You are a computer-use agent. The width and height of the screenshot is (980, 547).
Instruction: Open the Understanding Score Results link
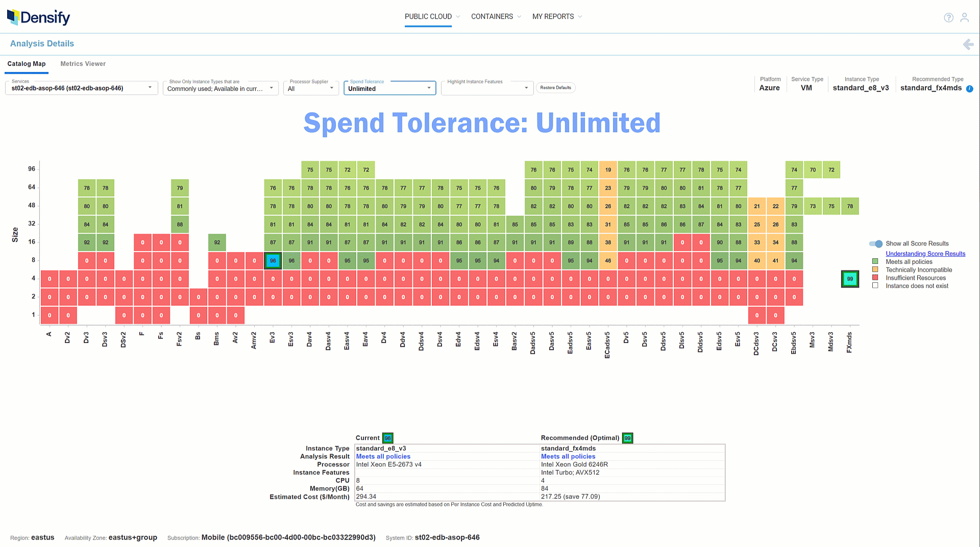(x=925, y=254)
